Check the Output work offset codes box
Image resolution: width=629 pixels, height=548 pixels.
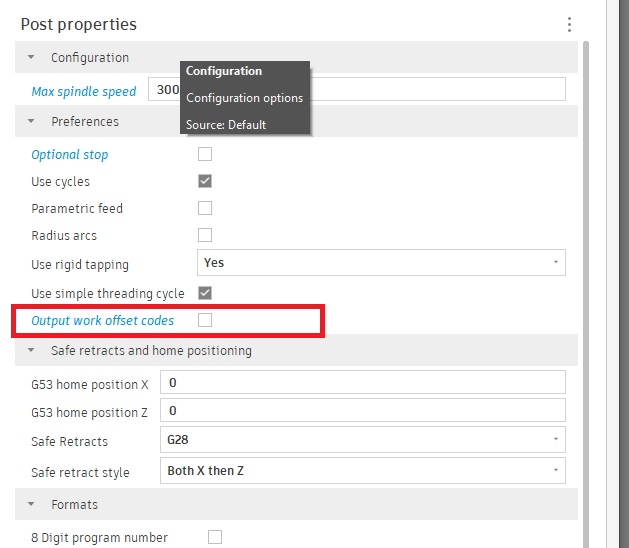205,321
